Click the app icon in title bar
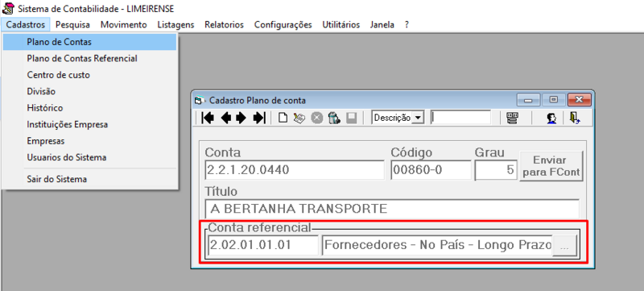The height and width of the screenshot is (291, 644). click(x=7, y=8)
